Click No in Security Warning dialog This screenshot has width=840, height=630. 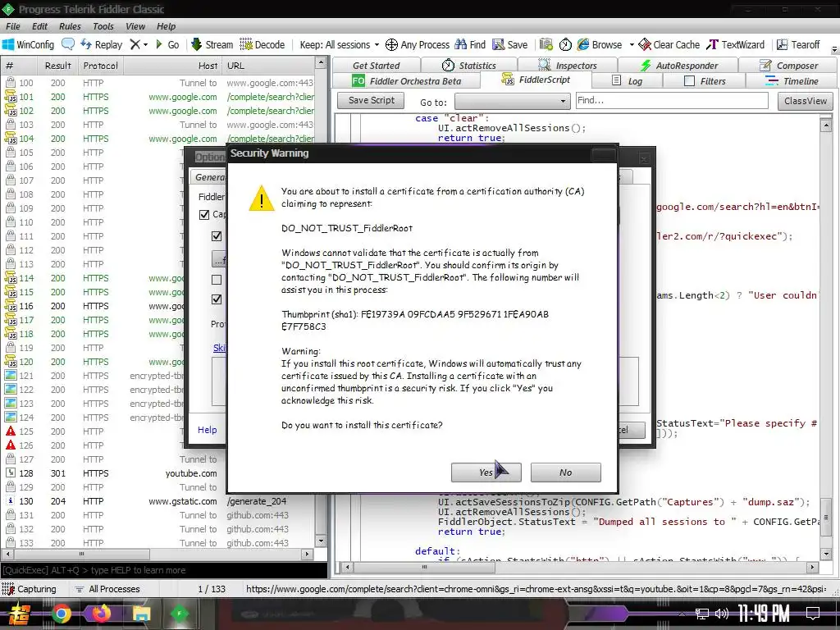tap(566, 472)
